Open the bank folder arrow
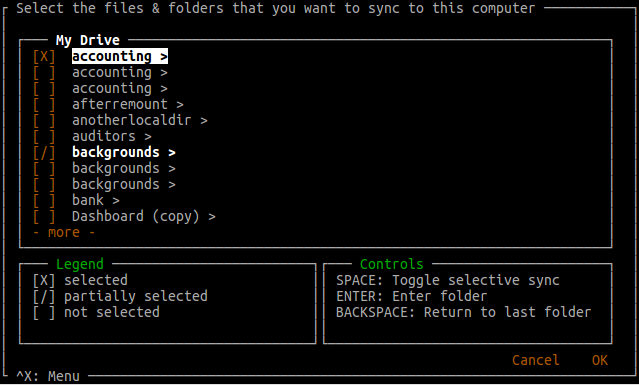The height and width of the screenshot is (385, 639). pyautogui.click(x=116, y=200)
